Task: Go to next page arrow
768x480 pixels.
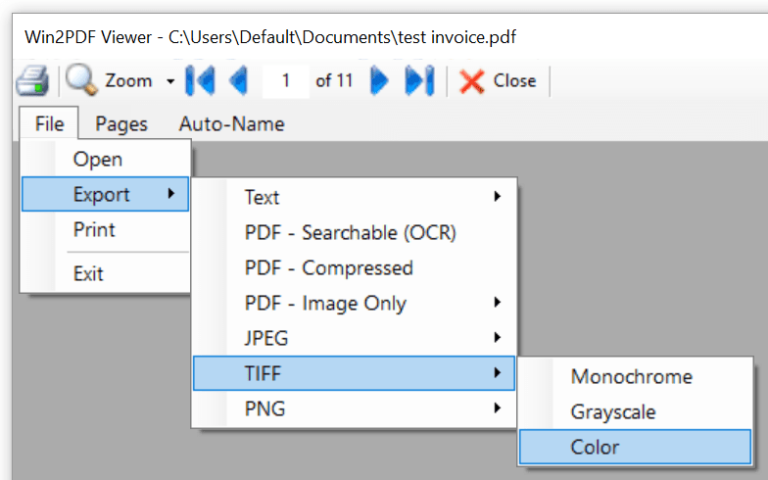Action: coord(379,80)
